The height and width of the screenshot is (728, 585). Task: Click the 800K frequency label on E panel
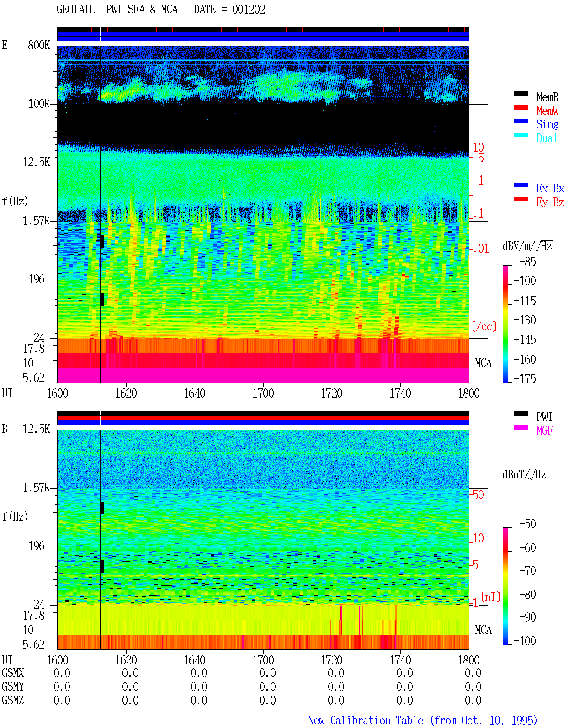(39, 45)
